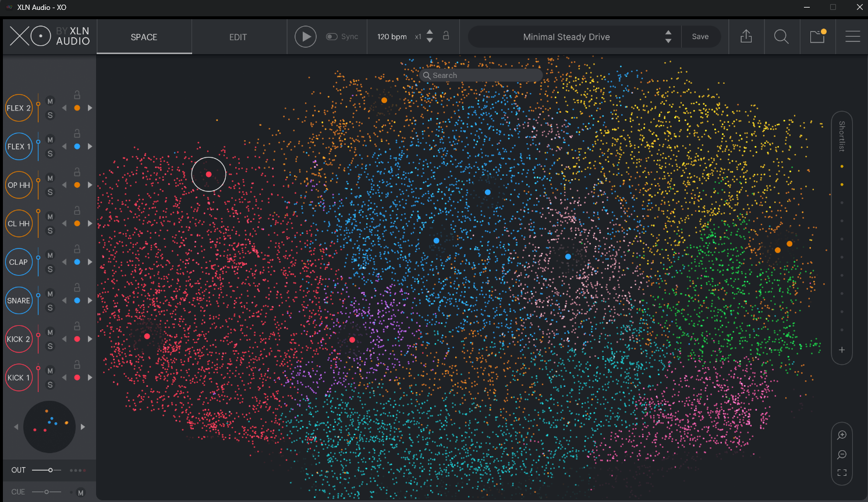This screenshot has width=868, height=502.
Task: Trigger the FLEX 2 pad
Action: (19, 108)
